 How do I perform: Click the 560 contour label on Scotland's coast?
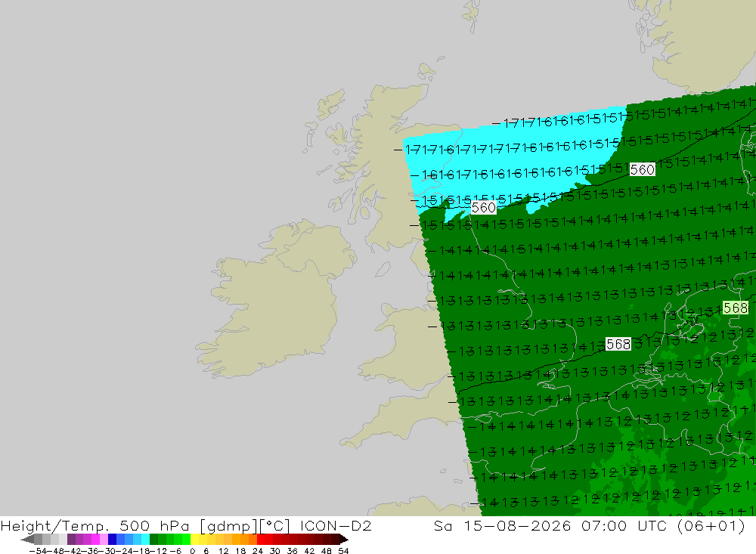(x=484, y=208)
